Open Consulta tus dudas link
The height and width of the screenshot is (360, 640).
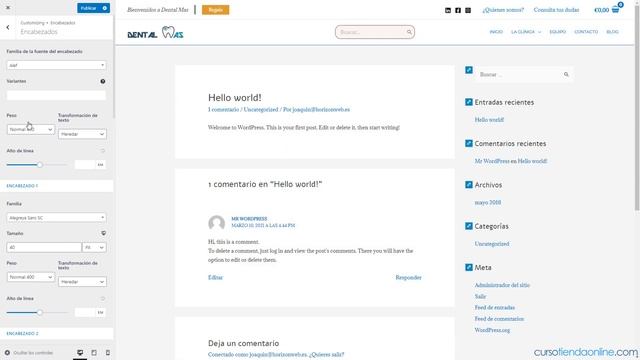tap(556, 10)
